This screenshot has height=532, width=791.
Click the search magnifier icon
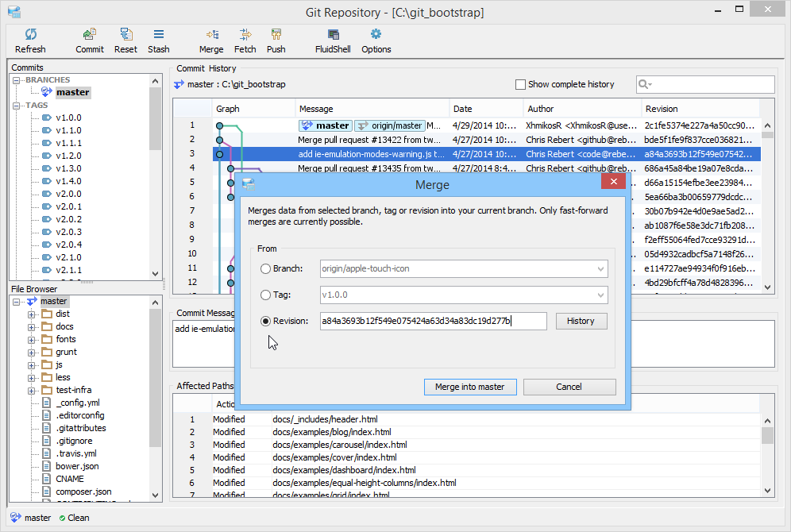click(x=644, y=84)
